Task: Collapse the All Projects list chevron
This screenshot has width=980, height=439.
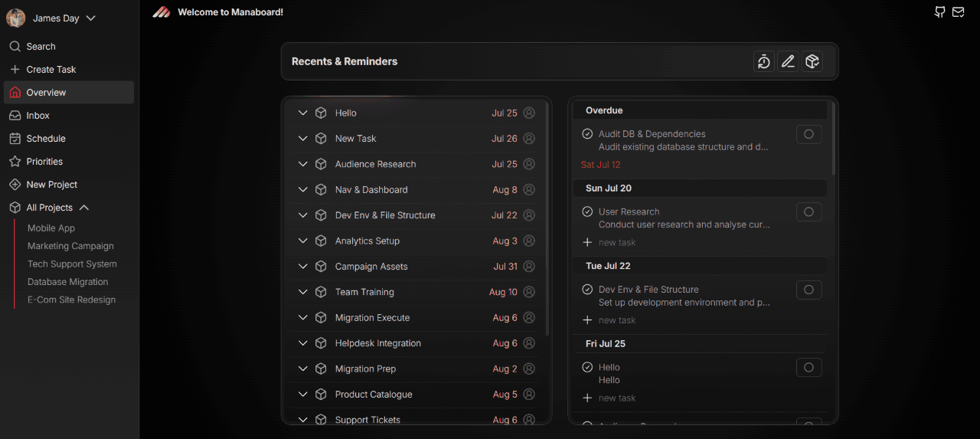Action: click(84, 208)
